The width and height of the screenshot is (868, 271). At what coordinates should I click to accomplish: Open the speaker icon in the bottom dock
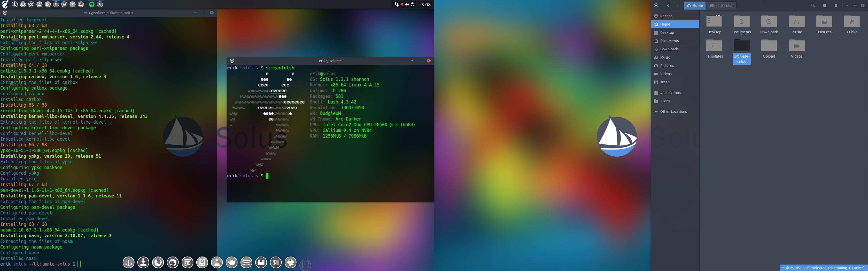click(202, 262)
